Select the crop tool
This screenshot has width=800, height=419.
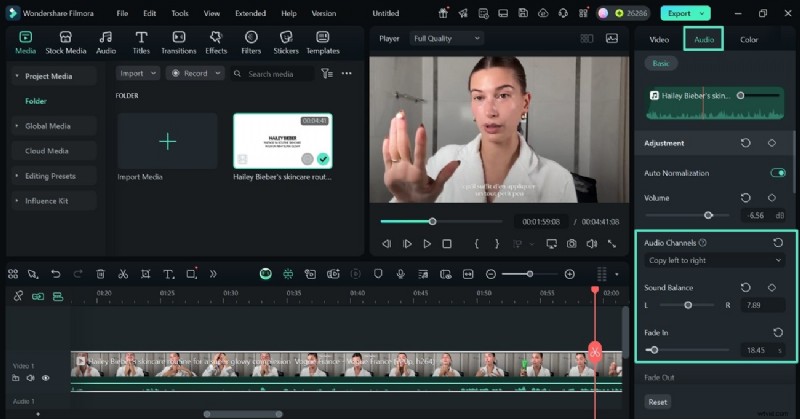click(145, 275)
